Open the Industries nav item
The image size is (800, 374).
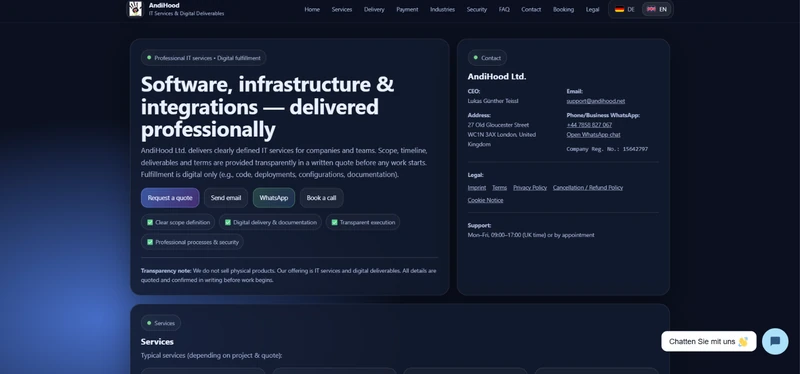[x=442, y=9]
